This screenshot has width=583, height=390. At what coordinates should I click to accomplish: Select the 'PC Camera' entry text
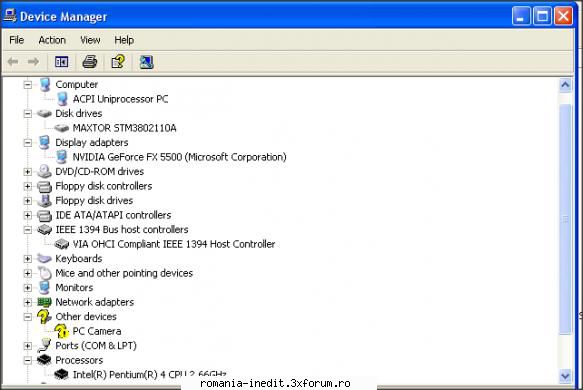click(97, 331)
